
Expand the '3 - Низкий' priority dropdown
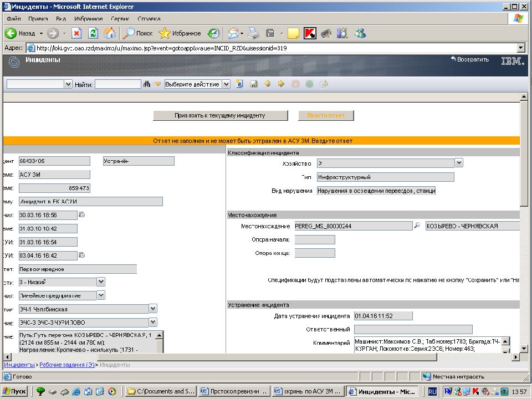[101, 282]
